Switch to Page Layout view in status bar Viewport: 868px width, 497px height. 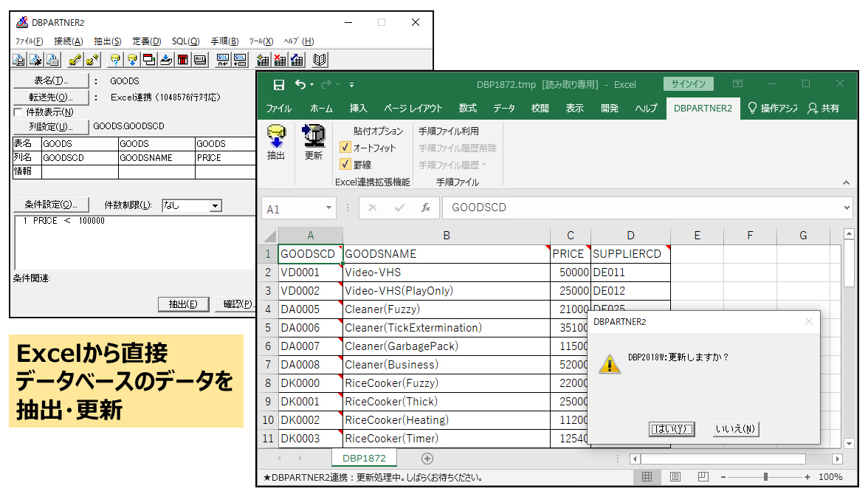point(675,477)
